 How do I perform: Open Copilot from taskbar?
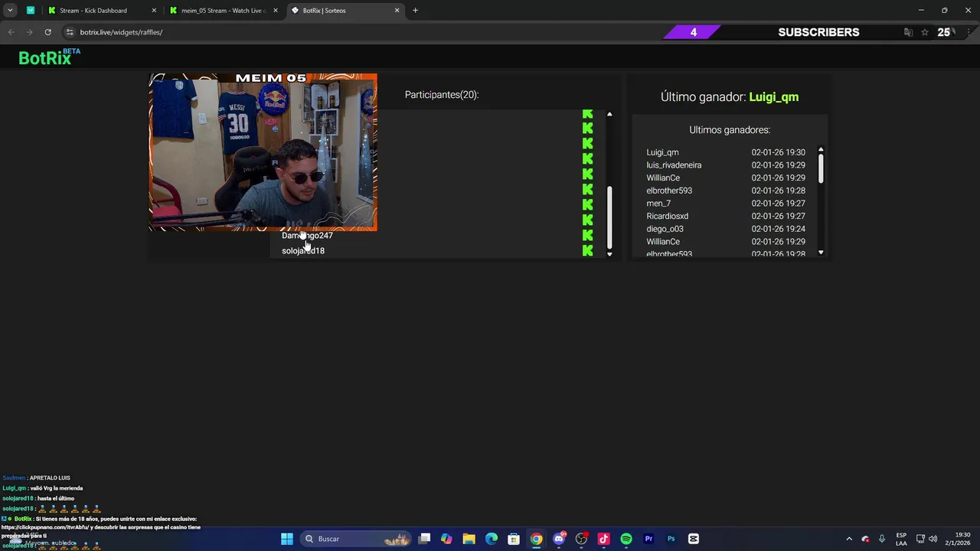point(447,539)
